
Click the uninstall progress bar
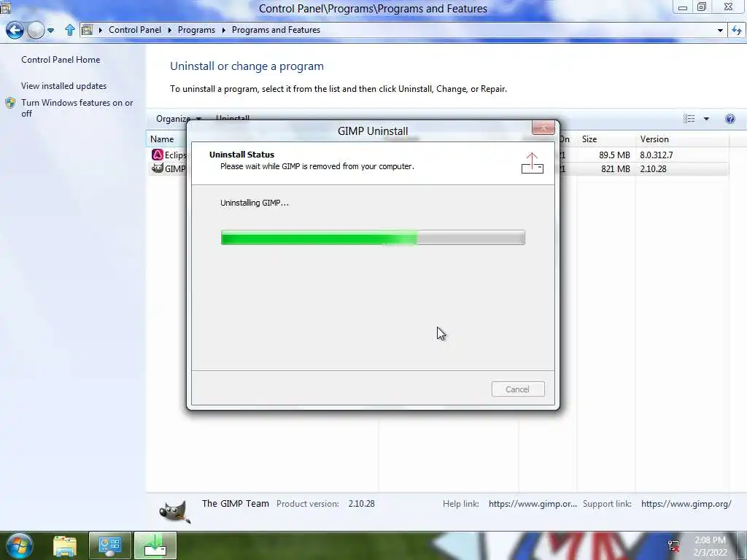pyautogui.click(x=373, y=237)
